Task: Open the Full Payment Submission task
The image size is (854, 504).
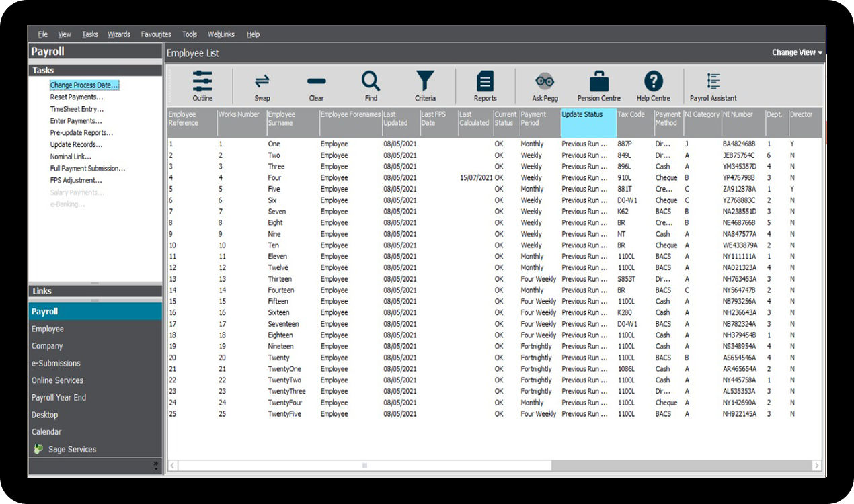Action: 87,169
